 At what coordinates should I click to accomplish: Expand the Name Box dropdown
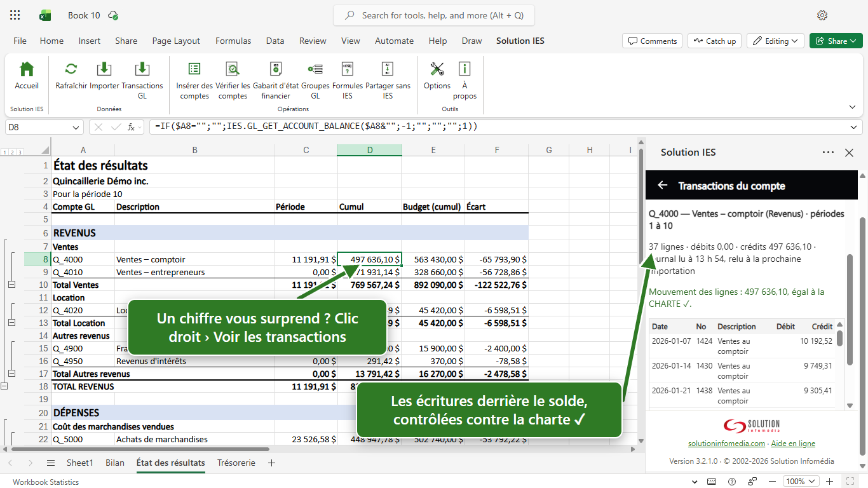(76, 127)
